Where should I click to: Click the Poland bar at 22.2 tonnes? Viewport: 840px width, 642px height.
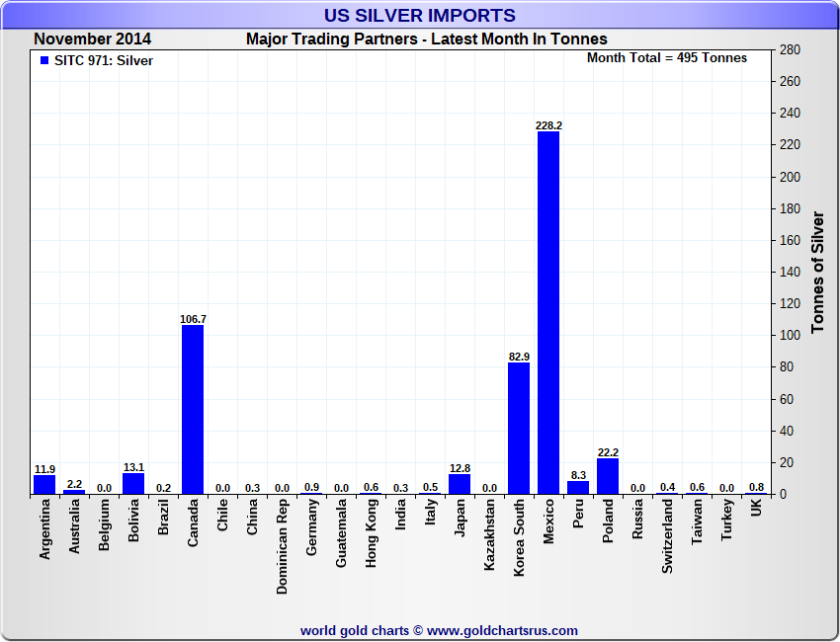tap(608, 476)
